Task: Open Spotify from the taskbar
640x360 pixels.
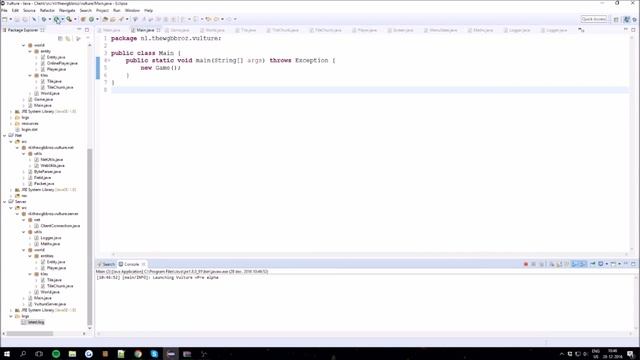Action: coord(56,354)
